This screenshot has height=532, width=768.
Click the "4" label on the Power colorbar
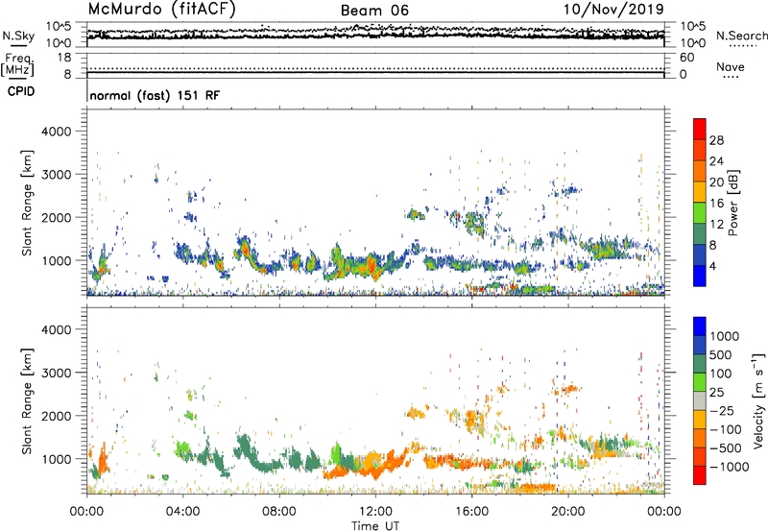pyautogui.click(x=712, y=266)
